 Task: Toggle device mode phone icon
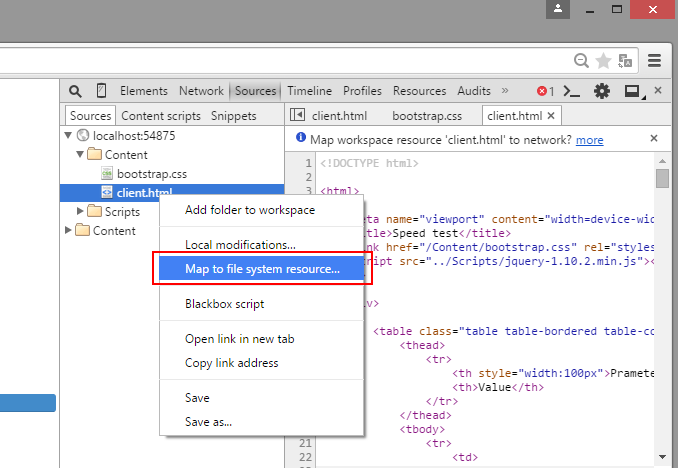pyautogui.click(x=101, y=91)
